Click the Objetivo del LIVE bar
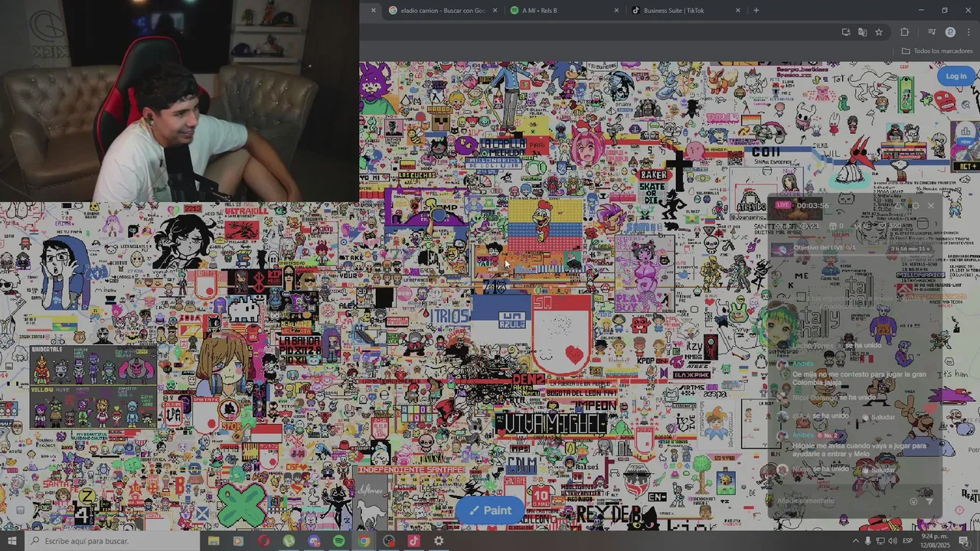The width and height of the screenshot is (980, 551). point(854,249)
